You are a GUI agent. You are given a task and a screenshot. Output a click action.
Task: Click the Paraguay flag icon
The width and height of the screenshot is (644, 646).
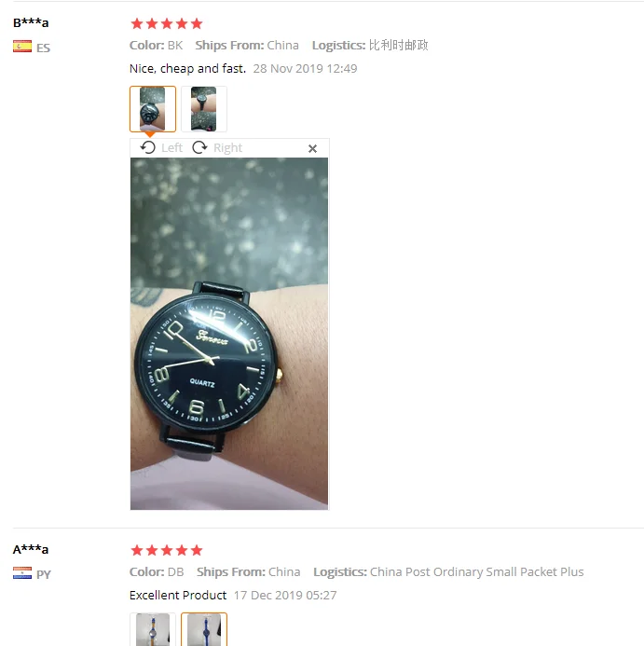(22, 573)
